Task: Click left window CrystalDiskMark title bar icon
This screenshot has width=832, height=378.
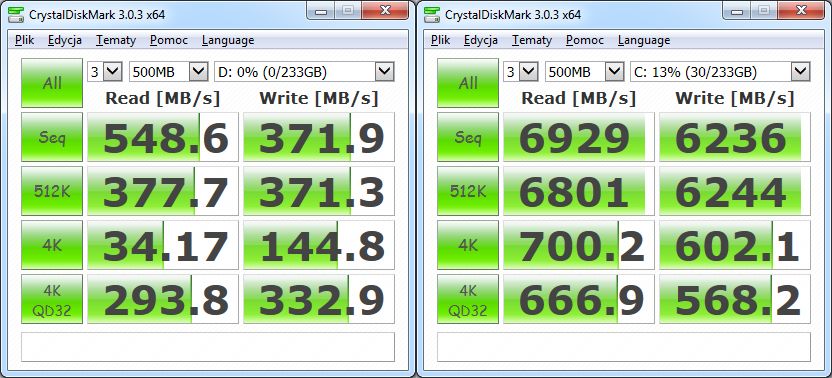Action: pos(16,14)
